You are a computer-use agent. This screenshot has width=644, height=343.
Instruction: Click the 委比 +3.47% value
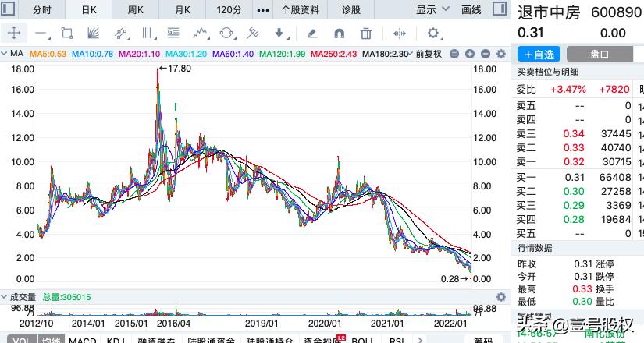click(568, 89)
